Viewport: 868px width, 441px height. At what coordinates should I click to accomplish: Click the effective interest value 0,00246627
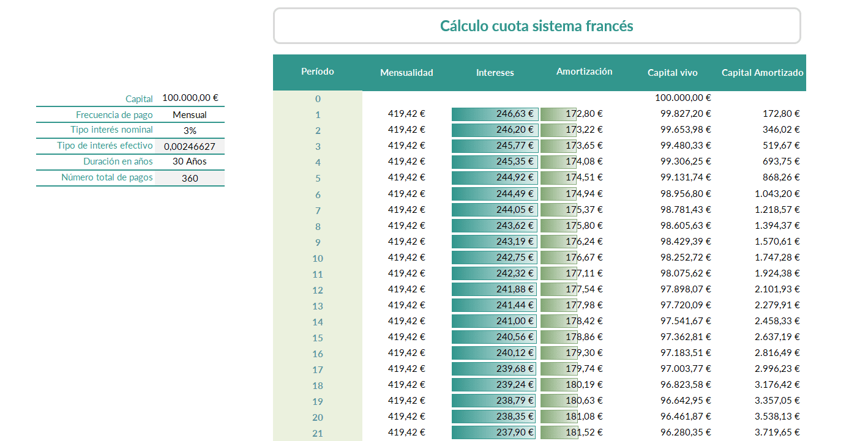tap(190, 147)
